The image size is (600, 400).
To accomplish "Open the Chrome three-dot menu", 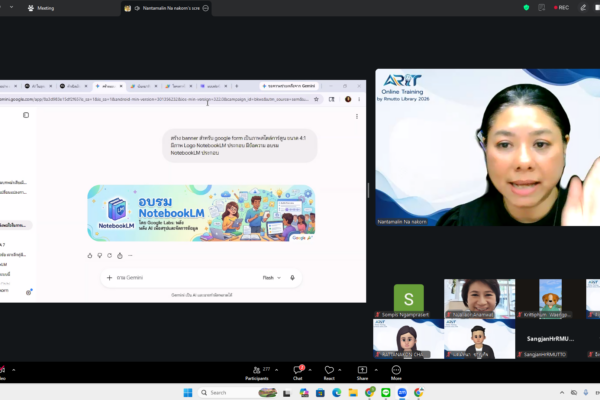I will [359, 99].
